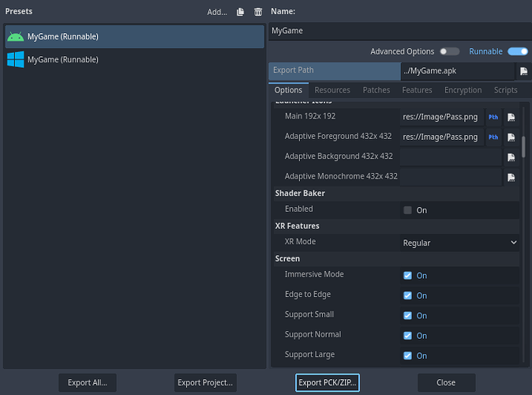This screenshot has height=395, width=532.
Task: Browse file for Adaptive Monochrome icon
Action: tap(511, 177)
